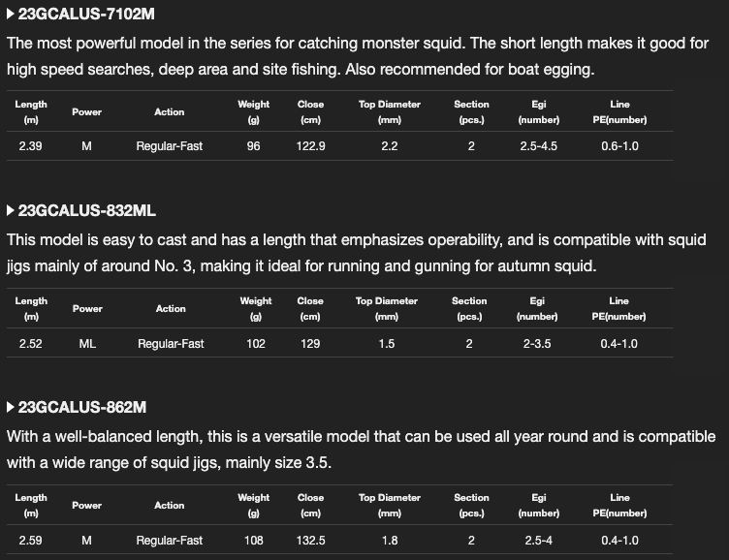Select the 23GCALUS-832ML model title
This screenshot has width=729, height=560.
click(x=86, y=210)
